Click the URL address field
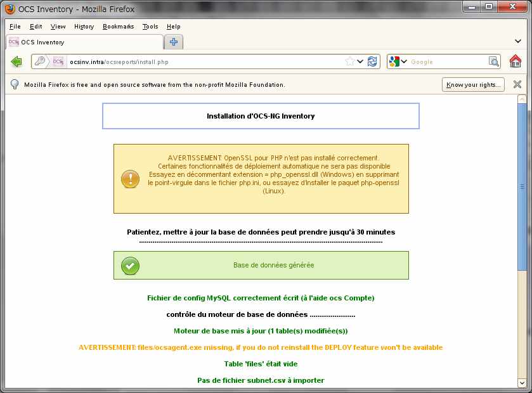Viewport: 532px width, 393px height. point(205,61)
